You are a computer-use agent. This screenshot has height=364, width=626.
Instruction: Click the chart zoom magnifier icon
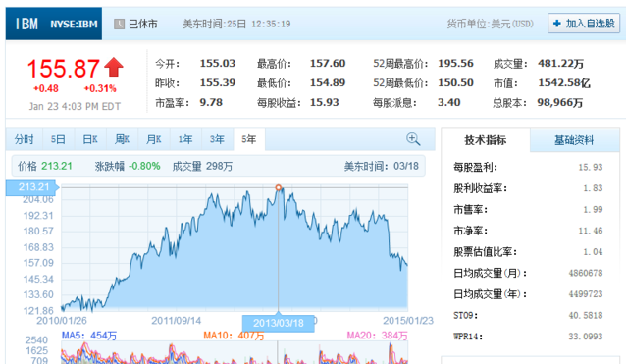point(413,139)
